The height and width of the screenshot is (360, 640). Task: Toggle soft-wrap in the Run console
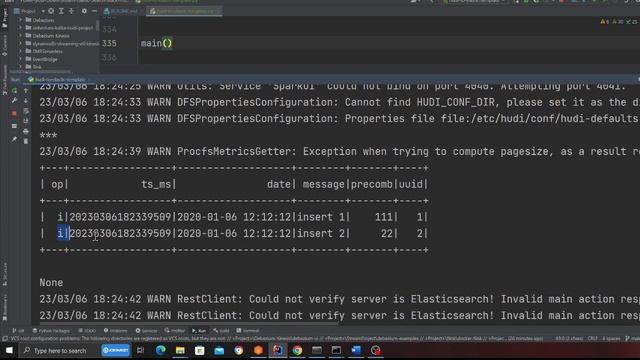(26, 111)
